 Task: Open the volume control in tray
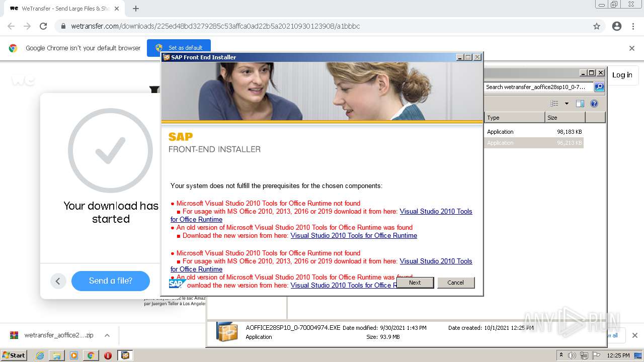(572, 355)
